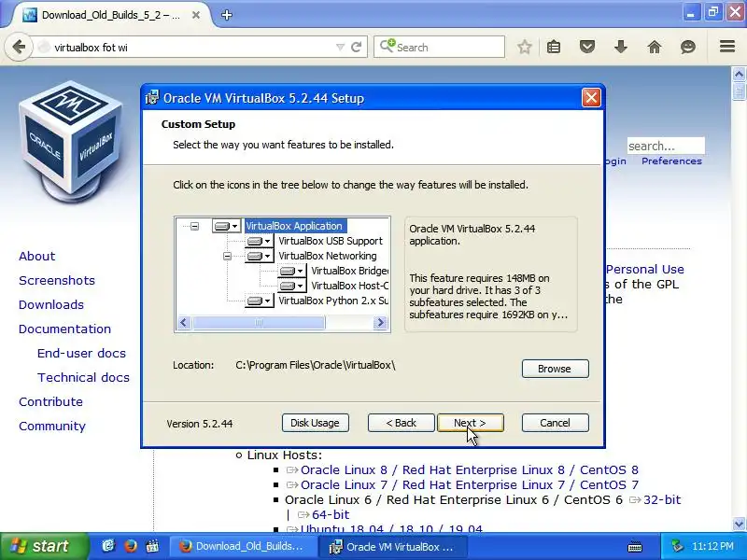Open the Firefox Downloads arrow
The image size is (747, 560).
621,48
